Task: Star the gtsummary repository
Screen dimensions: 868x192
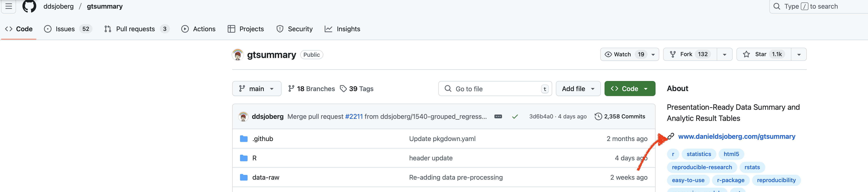Action: click(764, 54)
